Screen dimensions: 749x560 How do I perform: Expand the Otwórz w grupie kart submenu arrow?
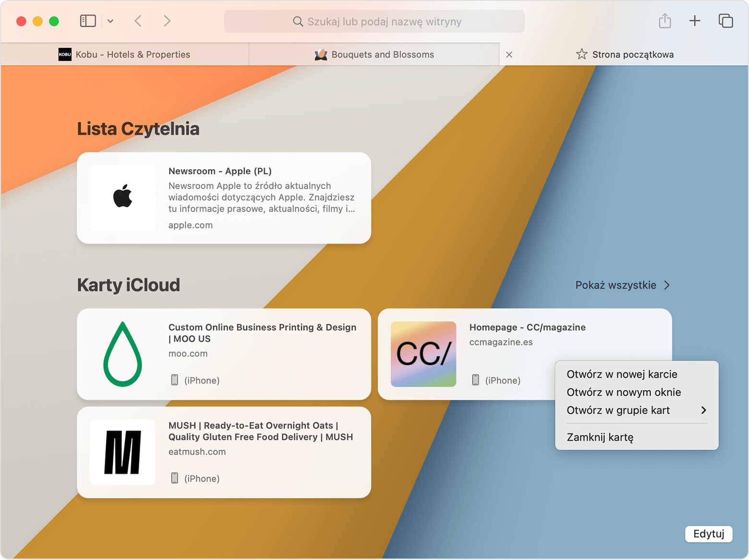[x=703, y=410]
